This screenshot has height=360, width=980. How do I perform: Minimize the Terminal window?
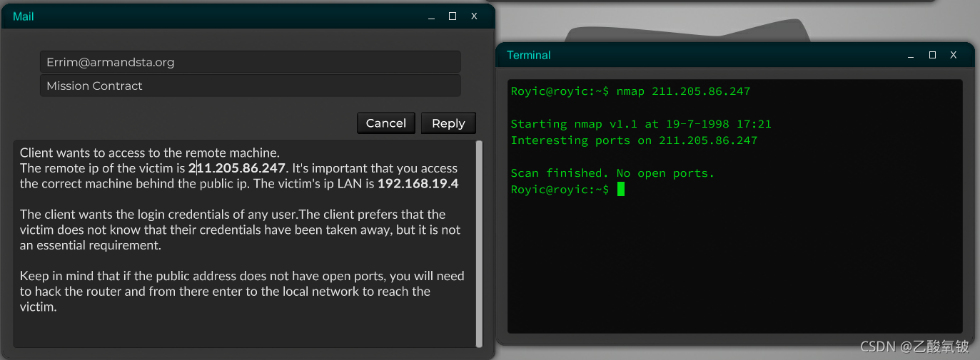(x=911, y=55)
